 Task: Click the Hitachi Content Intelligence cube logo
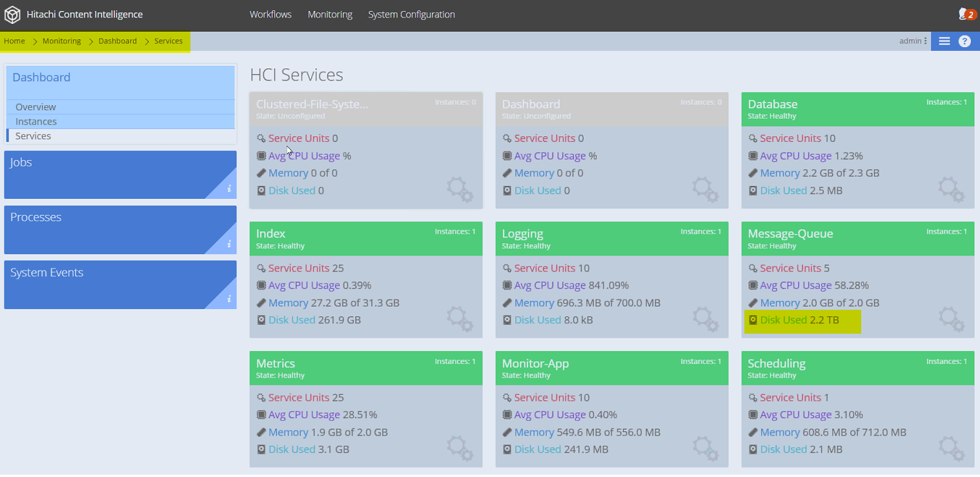click(13, 14)
